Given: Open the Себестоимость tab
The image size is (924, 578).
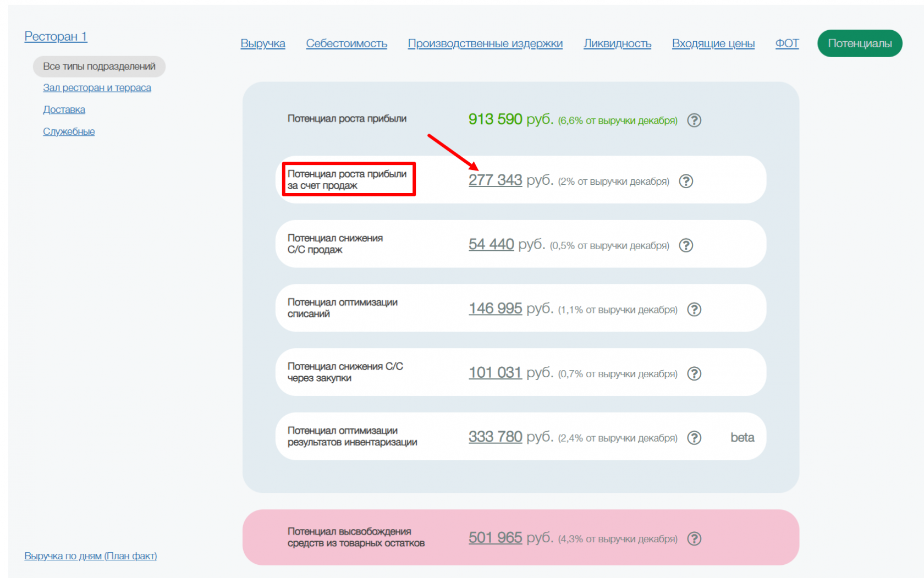Looking at the screenshot, I should coord(346,43).
